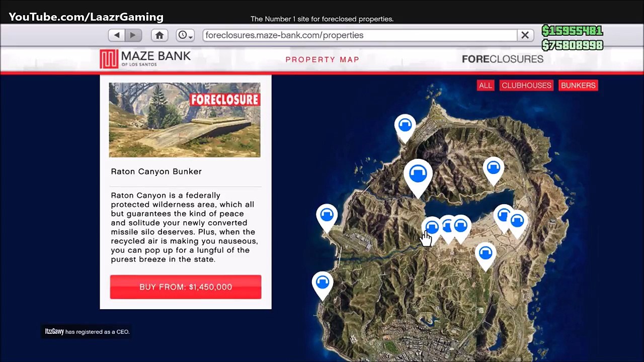Click the Raton Canyon description paragraph
The image size is (644, 362).
click(185, 227)
